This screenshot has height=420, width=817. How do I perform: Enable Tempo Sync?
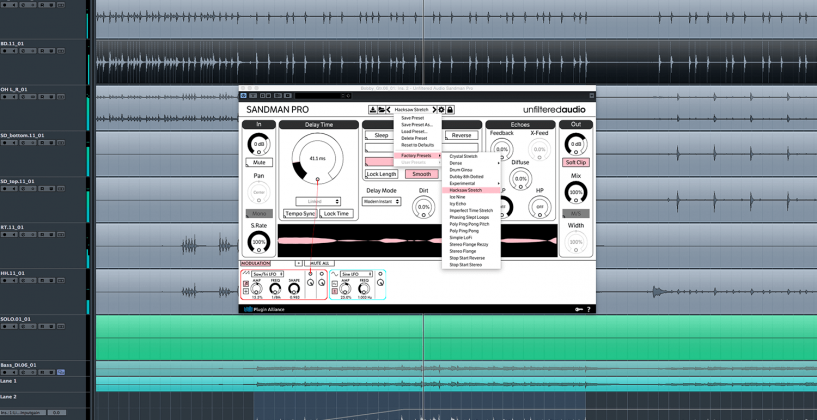click(300, 214)
